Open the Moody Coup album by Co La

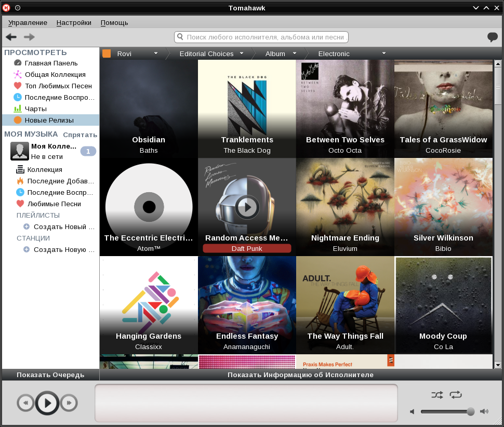click(x=443, y=305)
